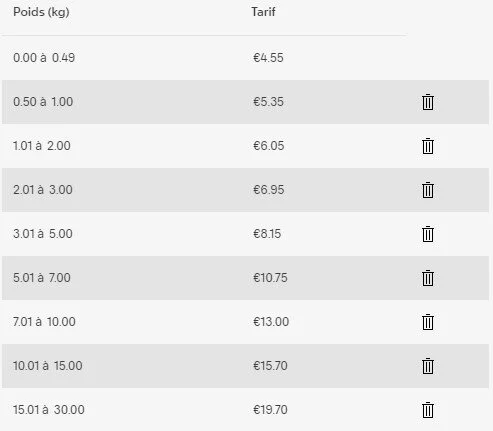Click the €8.15 tarif value
The width and height of the screenshot is (493, 431).
click(x=267, y=234)
